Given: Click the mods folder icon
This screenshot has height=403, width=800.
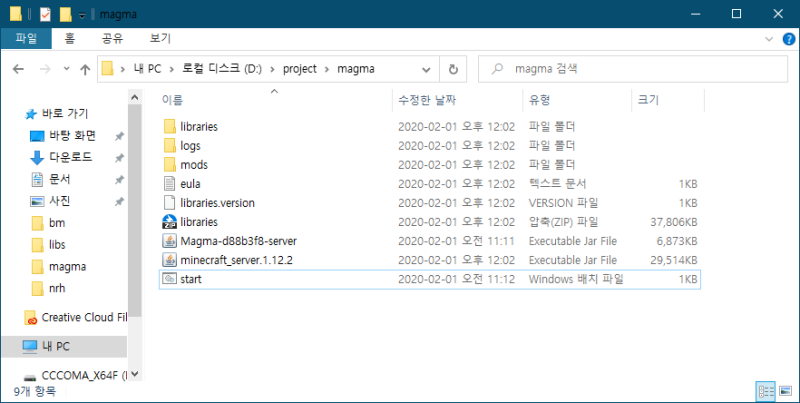Looking at the screenshot, I should (x=170, y=165).
